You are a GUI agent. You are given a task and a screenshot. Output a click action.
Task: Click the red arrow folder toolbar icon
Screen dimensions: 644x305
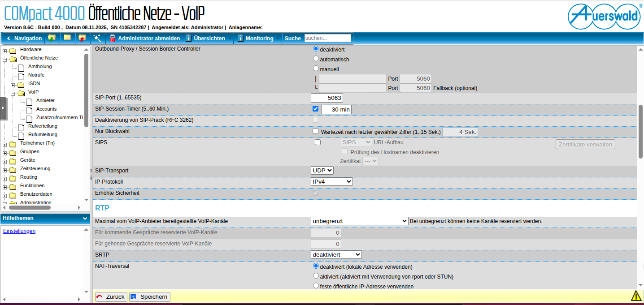click(82, 38)
